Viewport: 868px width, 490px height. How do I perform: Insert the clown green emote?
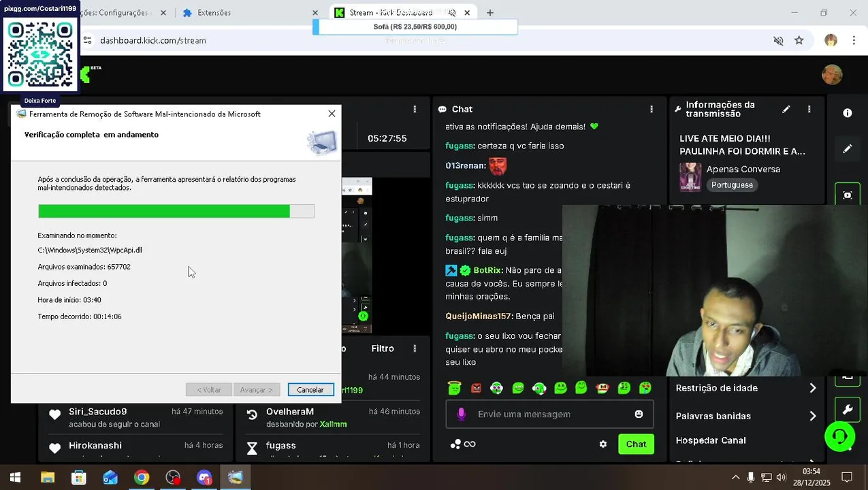[x=497, y=388]
